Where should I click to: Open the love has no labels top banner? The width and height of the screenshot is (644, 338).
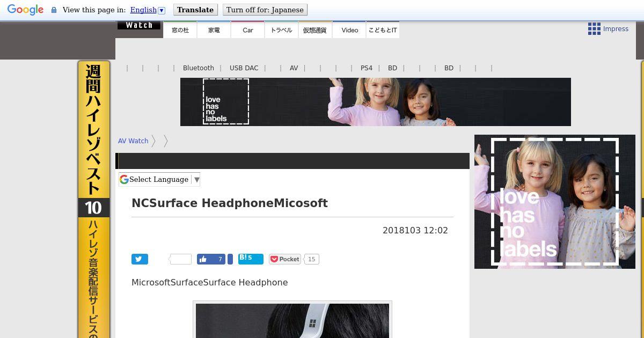(x=376, y=102)
